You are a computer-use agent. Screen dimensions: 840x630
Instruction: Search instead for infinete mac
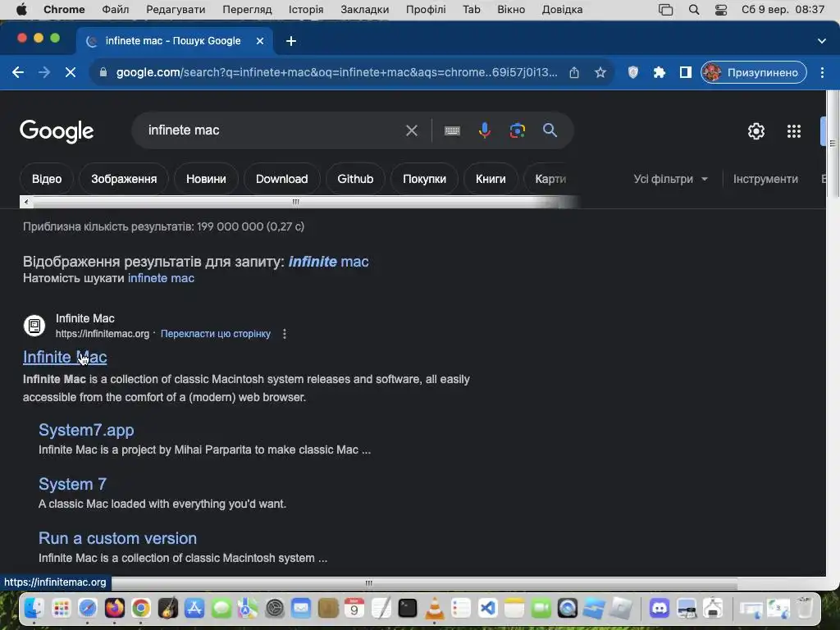[161, 278]
